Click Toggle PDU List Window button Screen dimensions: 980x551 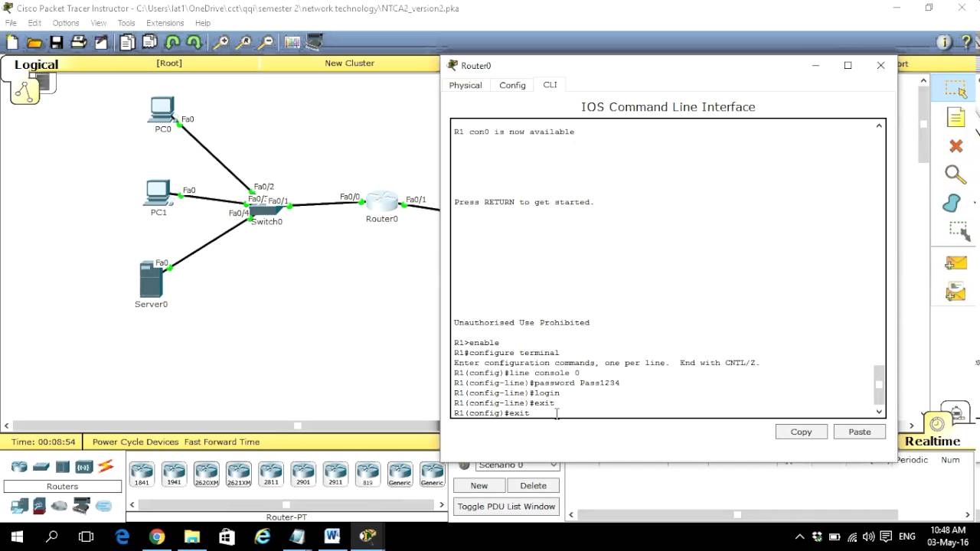point(506,507)
